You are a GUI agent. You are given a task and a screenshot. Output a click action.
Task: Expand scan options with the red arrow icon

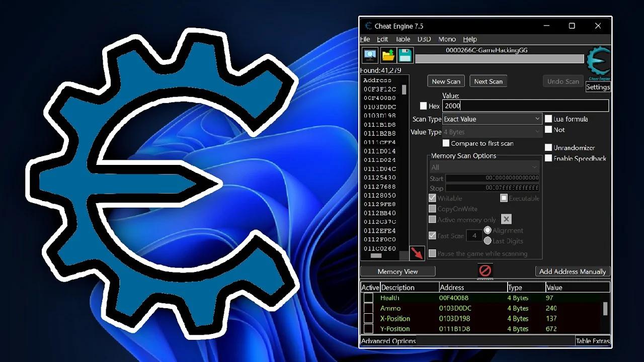tap(418, 253)
